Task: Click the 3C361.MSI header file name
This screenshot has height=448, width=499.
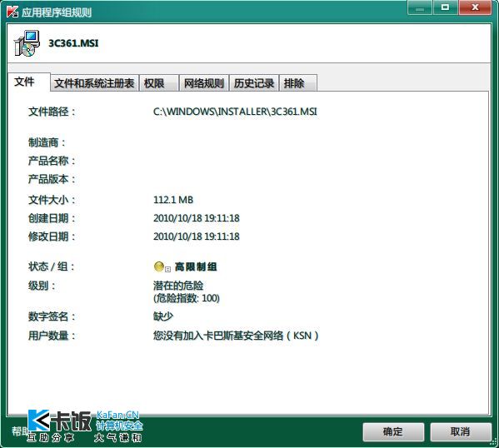Action: tap(73, 43)
